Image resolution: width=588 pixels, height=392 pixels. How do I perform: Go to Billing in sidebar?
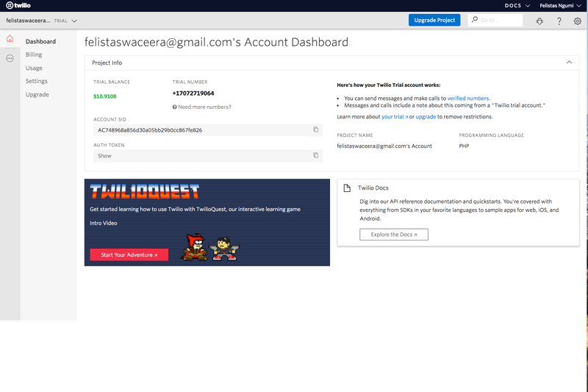tap(34, 54)
